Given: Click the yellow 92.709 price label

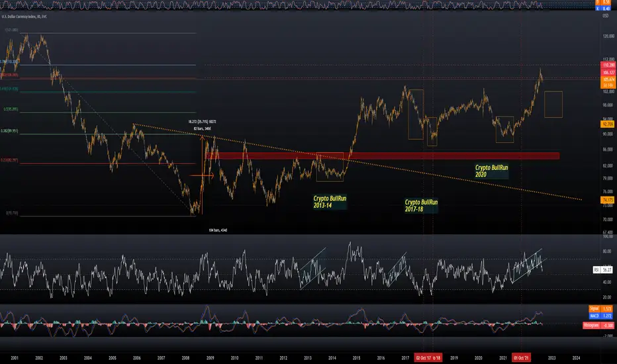Looking at the screenshot, I should [x=608, y=124].
